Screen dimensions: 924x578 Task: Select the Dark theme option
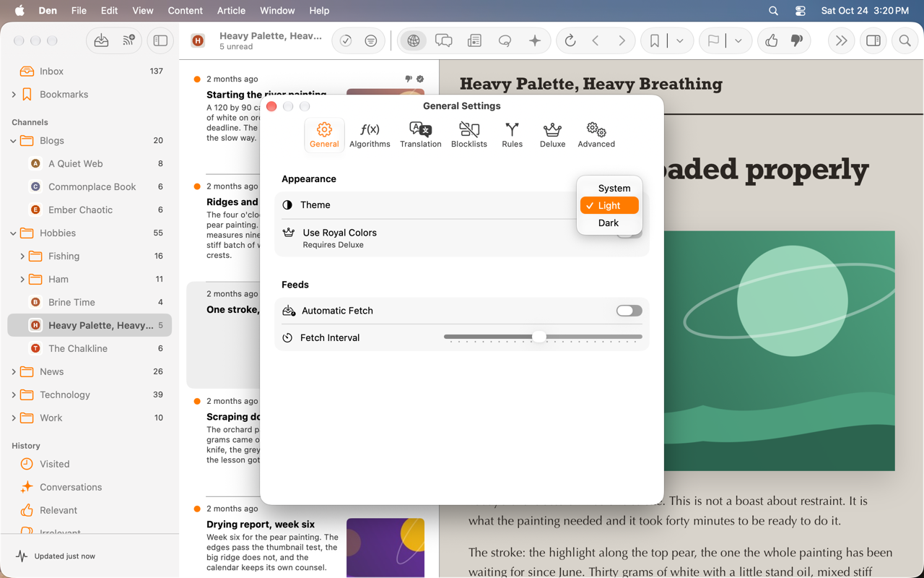click(x=609, y=223)
